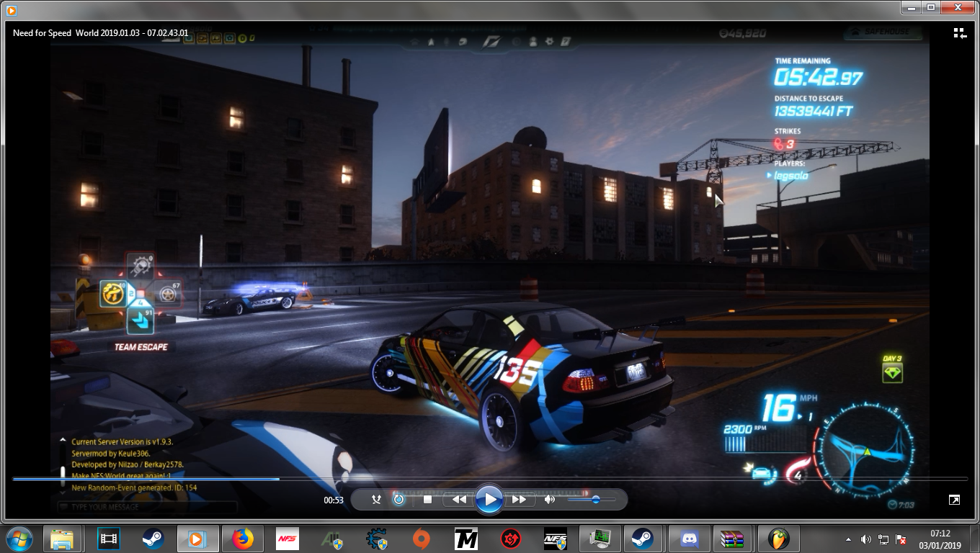Open the blue gear icon with shield
This screenshot has height=553, width=980.
click(377, 539)
